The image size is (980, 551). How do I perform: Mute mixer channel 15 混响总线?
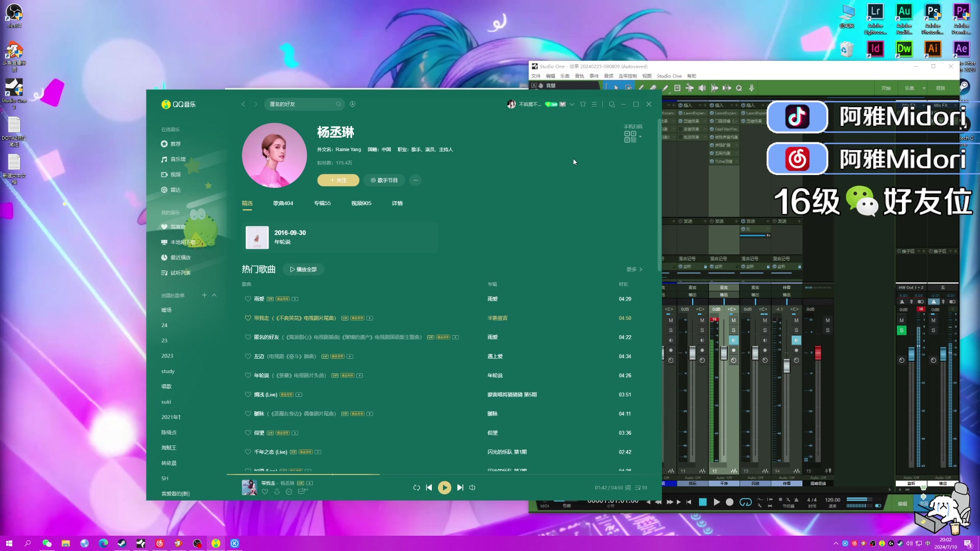pyautogui.click(x=827, y=320)
